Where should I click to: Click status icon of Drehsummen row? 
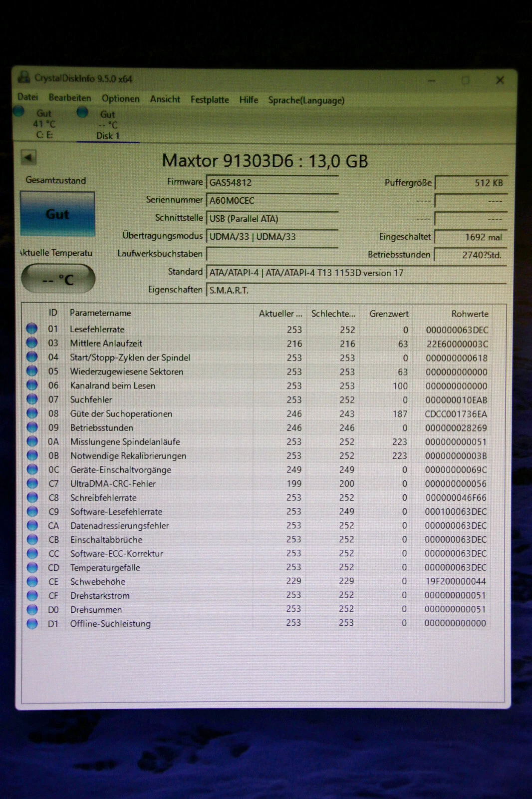[x=32, y=609]
